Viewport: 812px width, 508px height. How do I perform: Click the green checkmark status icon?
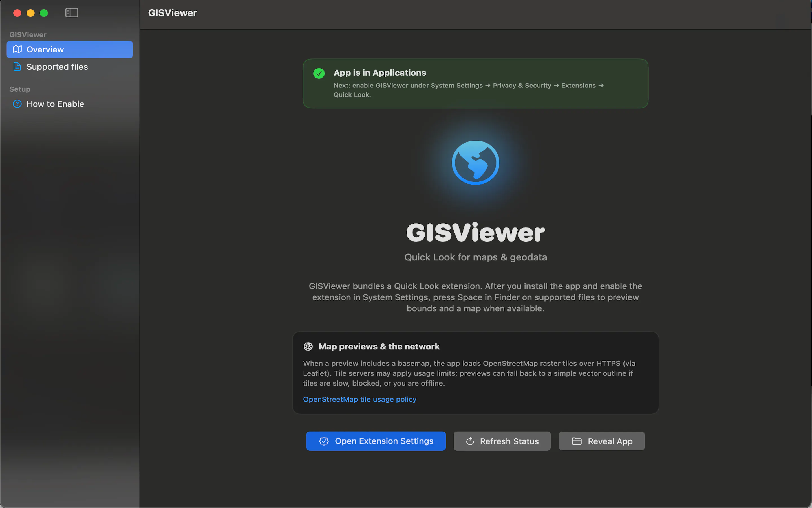click(x=319, y=73)
